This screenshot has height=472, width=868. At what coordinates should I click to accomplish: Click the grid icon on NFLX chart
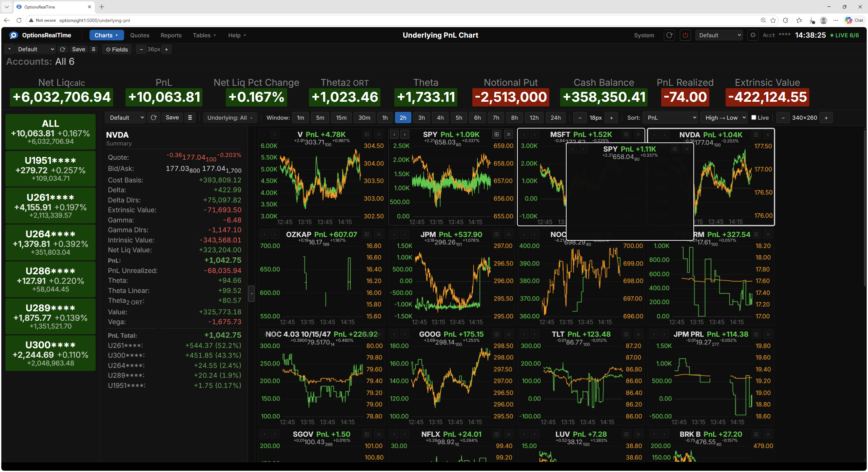pos(497,434)
